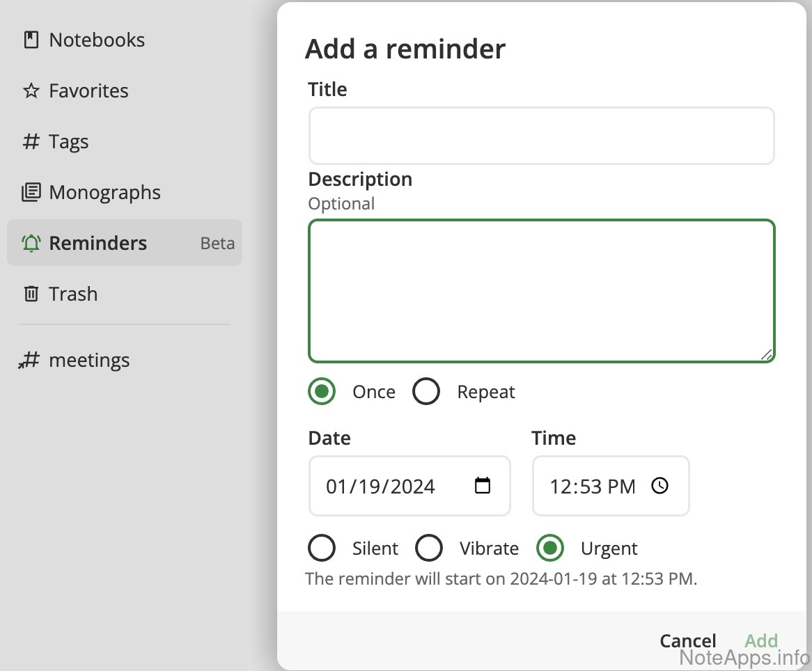This screenshot has height=671, width=812.
Task: Select the Urgent priority radio button
Action: coord(550,548)
